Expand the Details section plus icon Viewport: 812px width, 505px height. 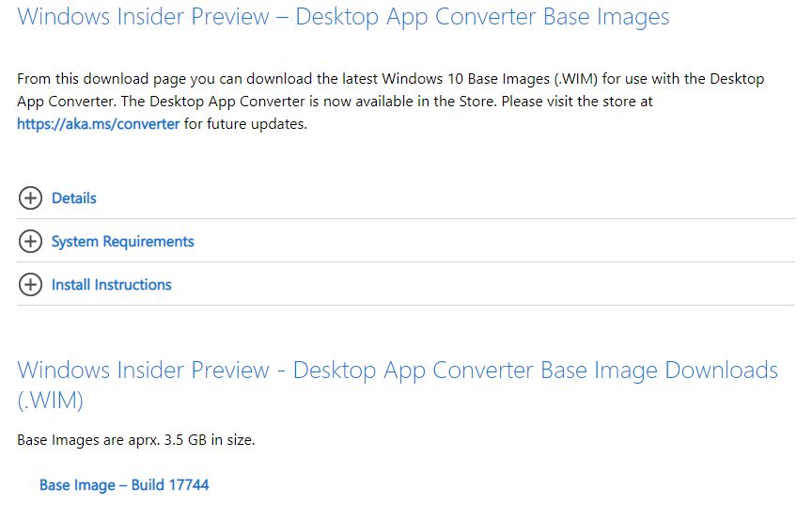[x=30, y=197]
